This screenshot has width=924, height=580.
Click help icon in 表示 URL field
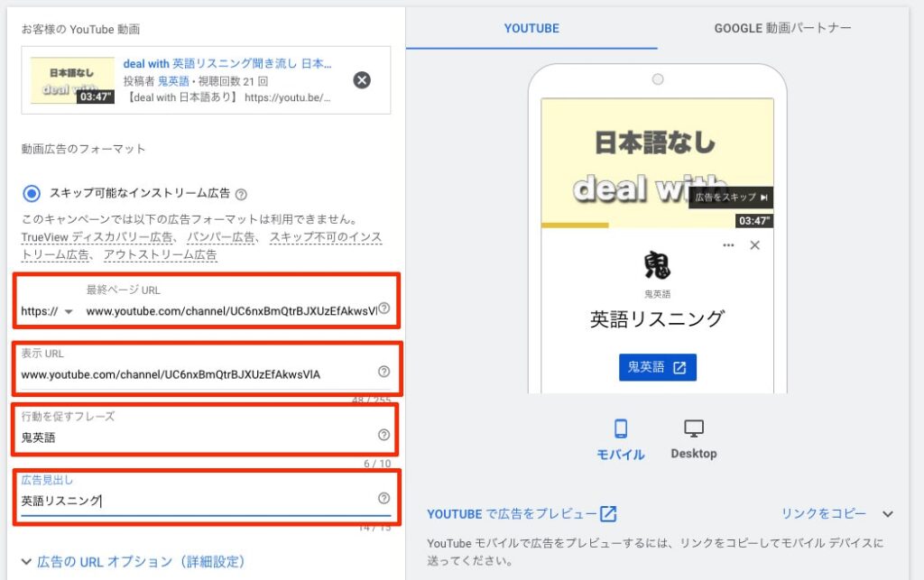click(x=383, y=372)
